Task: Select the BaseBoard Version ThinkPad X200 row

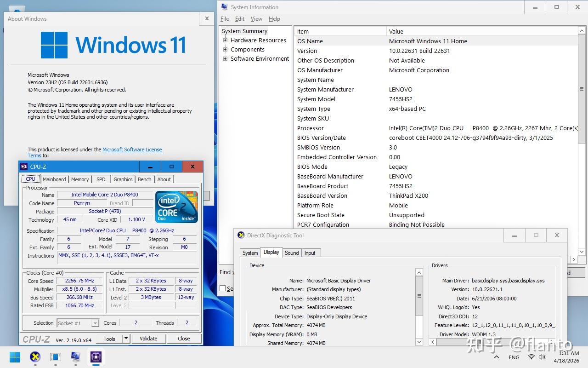Action: 436,195
